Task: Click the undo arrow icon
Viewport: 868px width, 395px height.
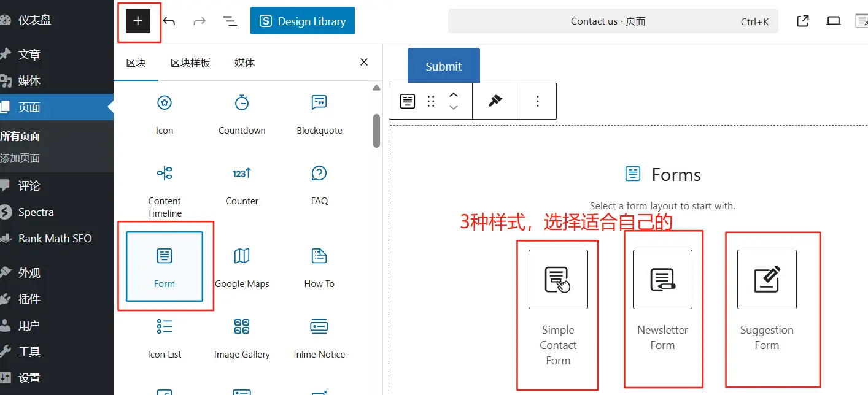Action: click(169, 21)
